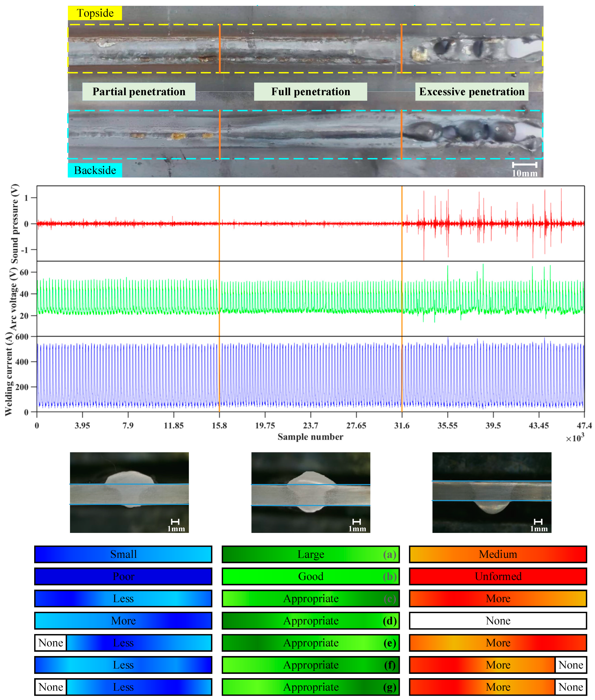
Task: Click the dark blue Poor bar
Action: (x=123, y=576)
